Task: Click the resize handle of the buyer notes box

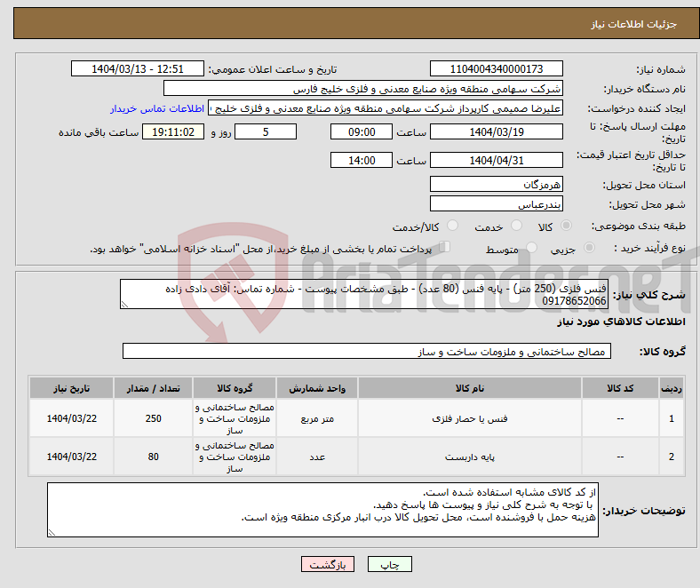Action: (52, 533)
